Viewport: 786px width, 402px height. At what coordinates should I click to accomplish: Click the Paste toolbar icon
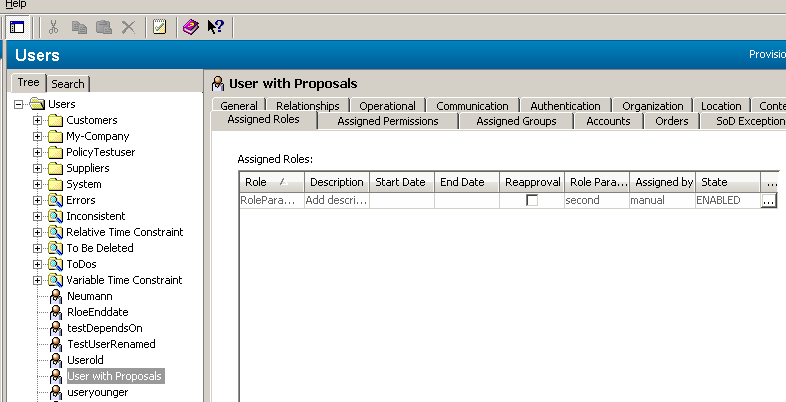click(x=103, y=27)
